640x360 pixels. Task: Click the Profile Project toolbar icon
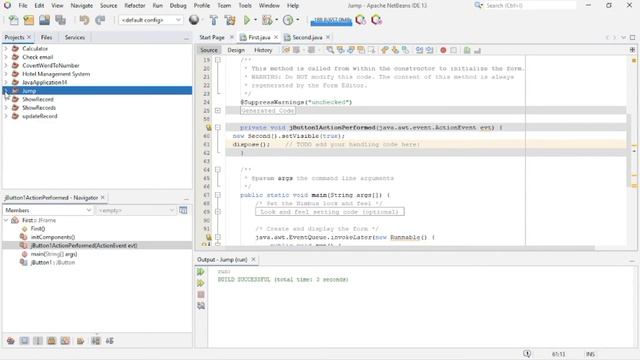tap(288, 20)
